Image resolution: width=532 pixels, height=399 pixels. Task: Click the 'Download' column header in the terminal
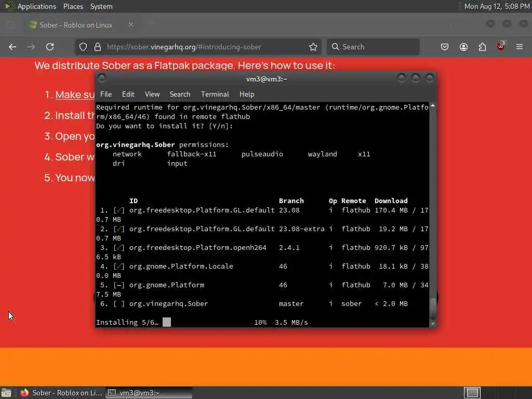tap(391, 201)
